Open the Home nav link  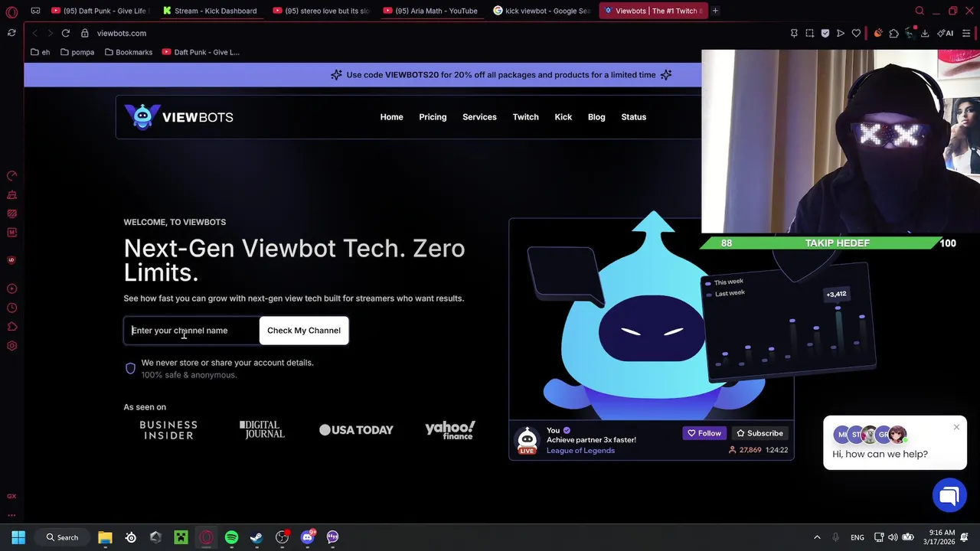391,117
